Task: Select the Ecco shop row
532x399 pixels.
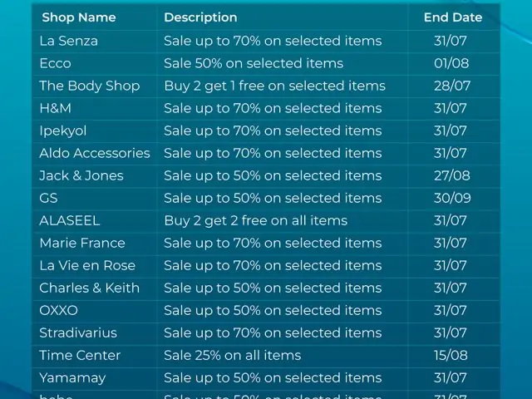Action: click(x=266, y=63)
